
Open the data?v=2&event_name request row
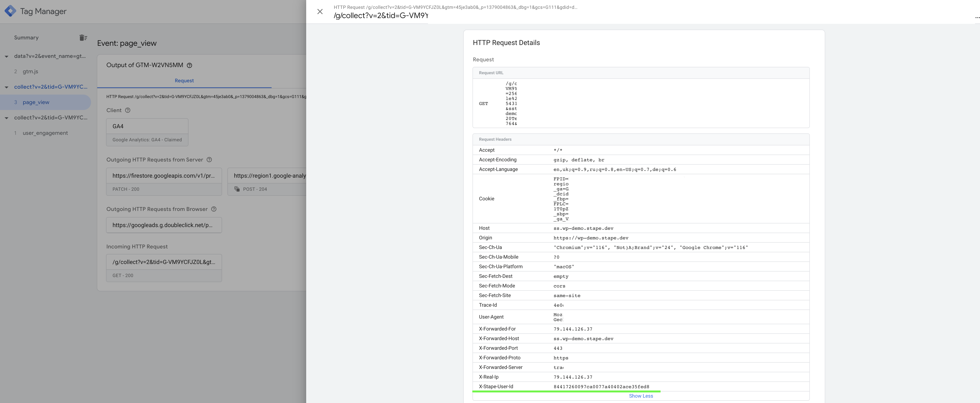coord(50,56)
